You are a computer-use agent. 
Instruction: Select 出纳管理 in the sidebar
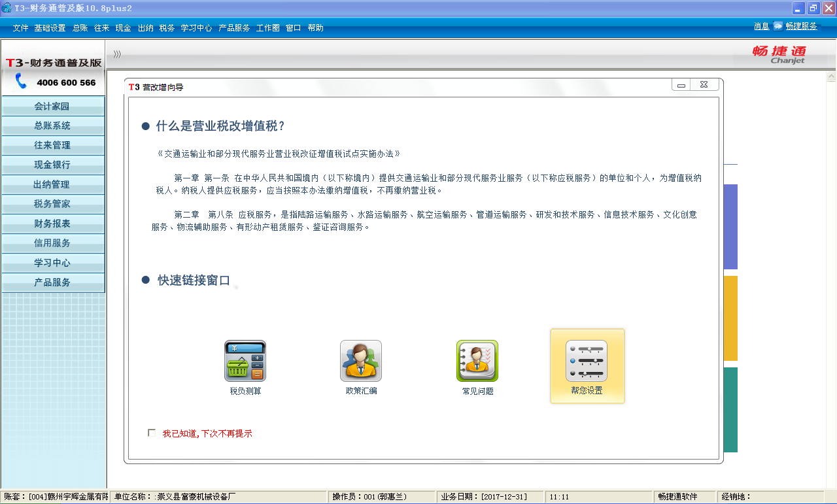pos(52,184)
